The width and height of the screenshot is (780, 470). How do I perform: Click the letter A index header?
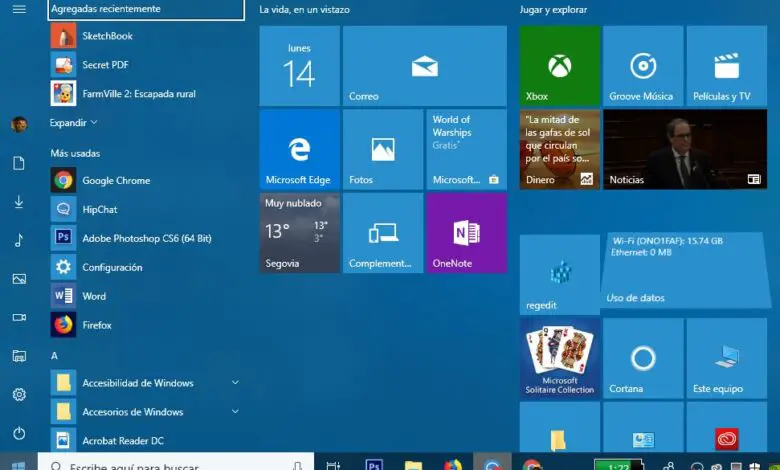click(54, 356)
